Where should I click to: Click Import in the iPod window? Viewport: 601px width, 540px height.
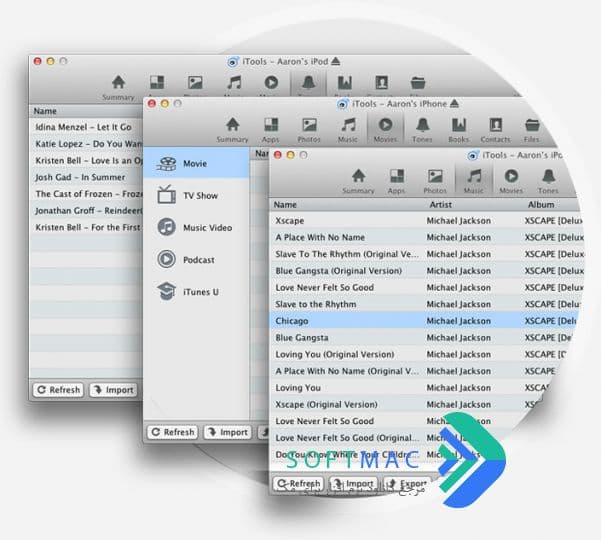113,390
